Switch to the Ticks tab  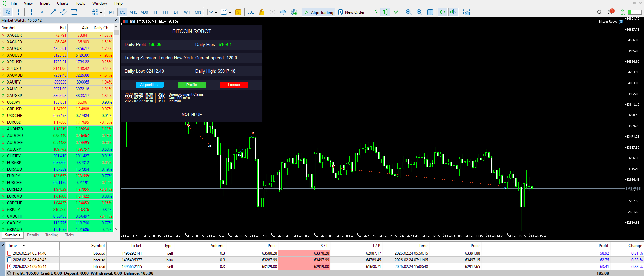click(69, 235)
